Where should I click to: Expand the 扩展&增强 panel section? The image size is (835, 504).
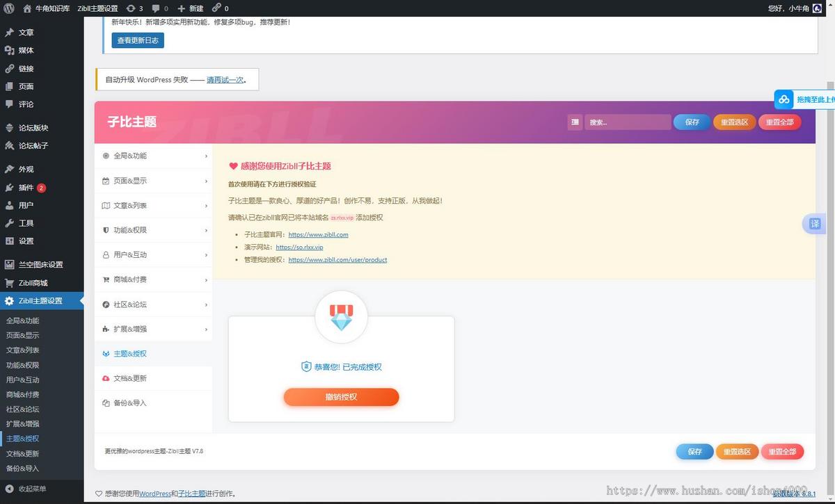153,329
